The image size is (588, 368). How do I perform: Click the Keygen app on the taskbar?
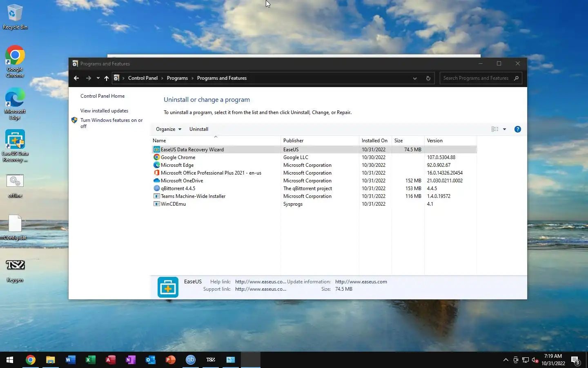[210, 360]
